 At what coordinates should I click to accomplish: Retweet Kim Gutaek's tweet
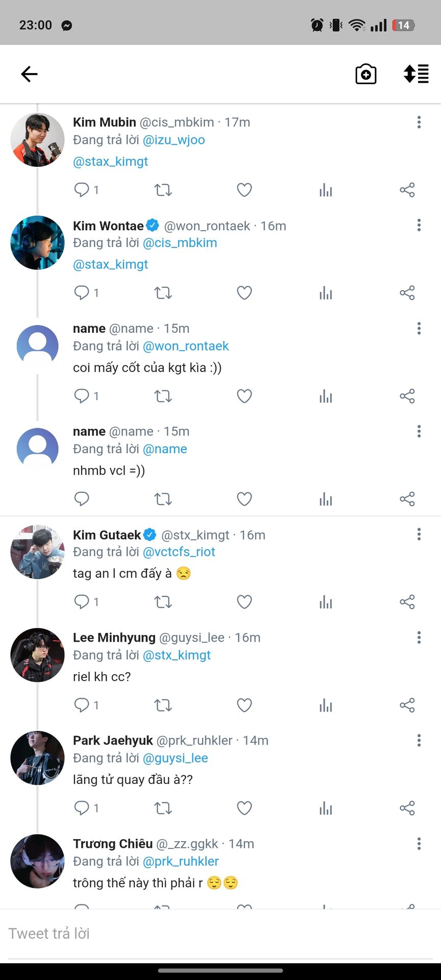pyautogui.click(x=163, y=602)
